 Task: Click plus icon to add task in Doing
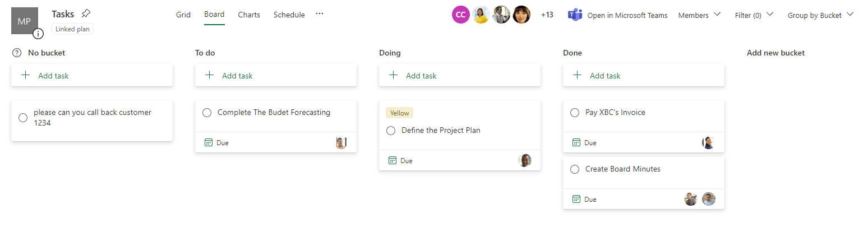(x=394, y=75)
